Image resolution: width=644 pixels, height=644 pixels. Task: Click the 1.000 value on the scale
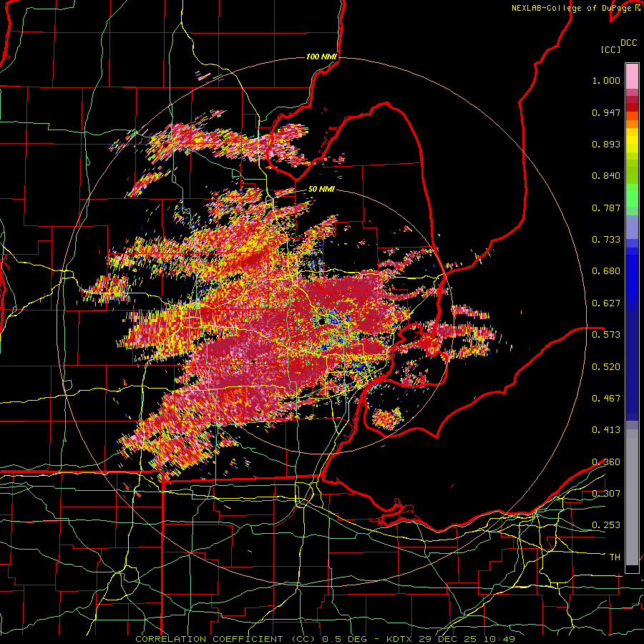tap(606, 80)
